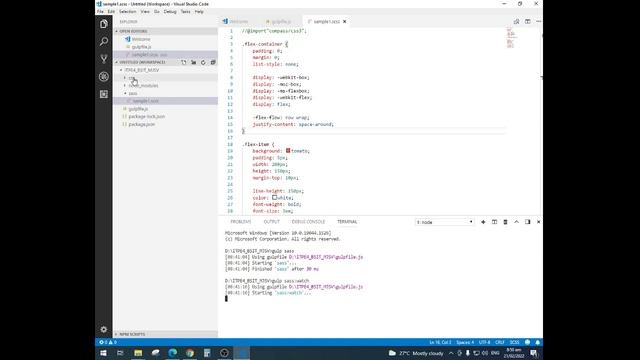Collapse the sass folder

click(x=132, y=93)
